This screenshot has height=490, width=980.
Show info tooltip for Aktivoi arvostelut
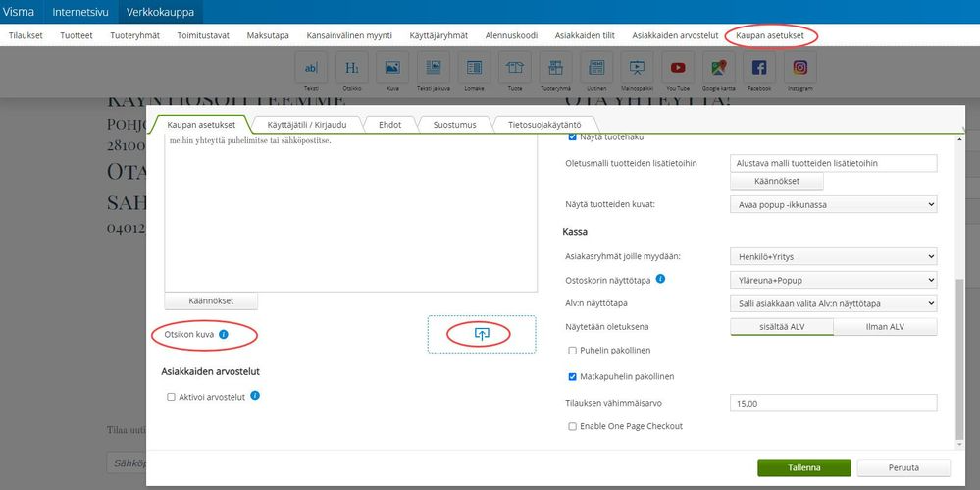click(255, 396)
